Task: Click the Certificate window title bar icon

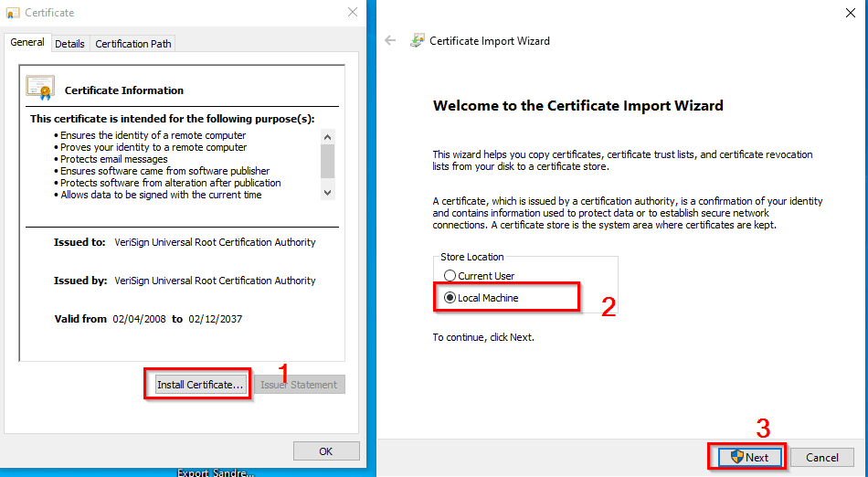Action: [14, 13]
